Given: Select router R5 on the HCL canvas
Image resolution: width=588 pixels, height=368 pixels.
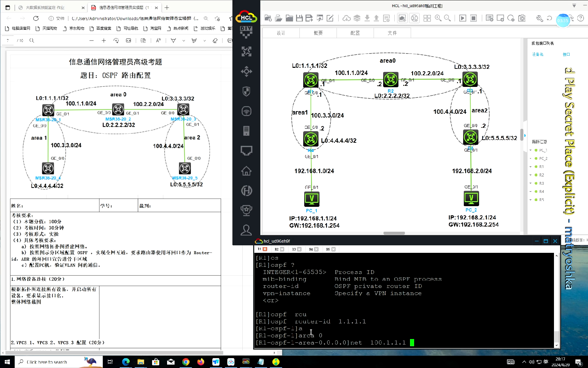Looking at the screenshot, I should pyautogui.click(x=471, y=137).
